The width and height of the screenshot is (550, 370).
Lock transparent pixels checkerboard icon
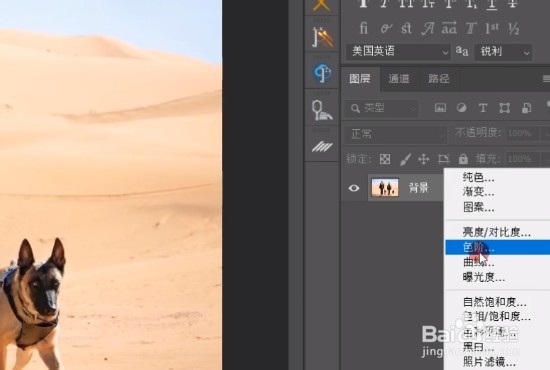pyautogui.click(x=385, y=159)
